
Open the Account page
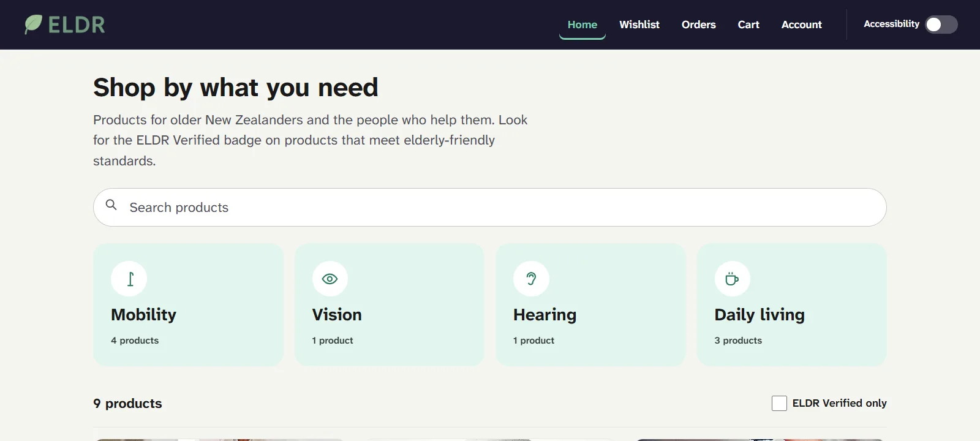pyautogui.click(x=802, y=24)
